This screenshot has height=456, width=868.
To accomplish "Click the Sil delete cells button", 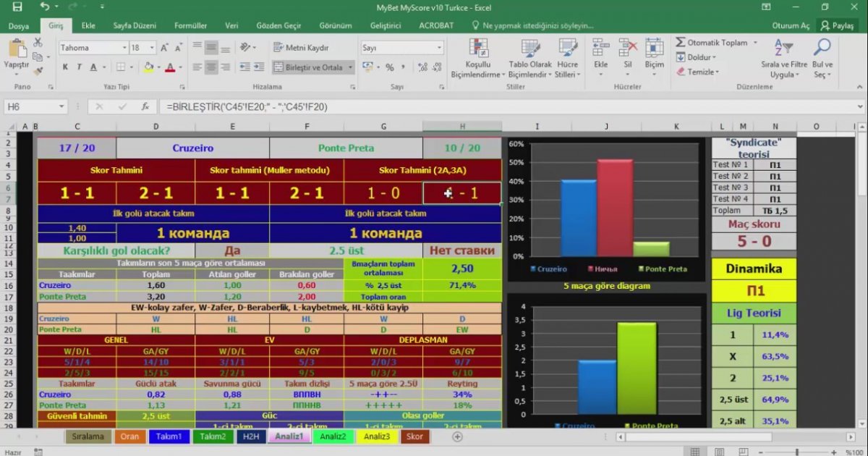I will 628,58.
